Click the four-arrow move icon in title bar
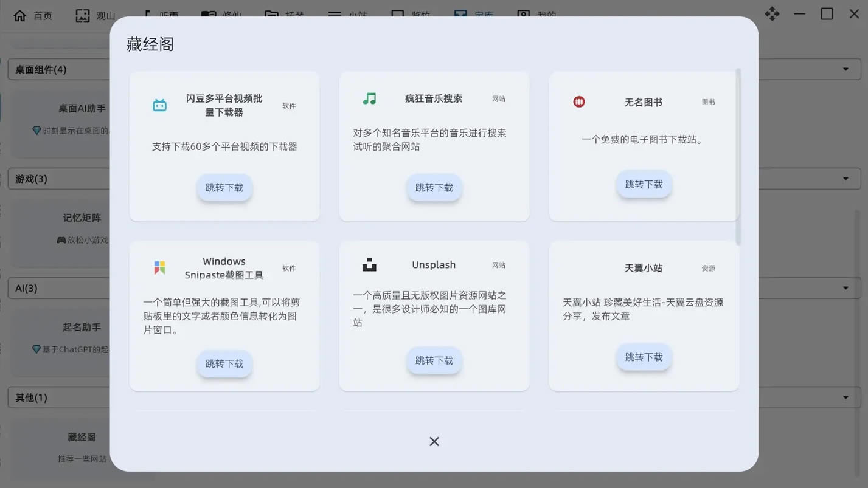Image resolution: width=868 pixels, height=488 pixels. [772, 14]
